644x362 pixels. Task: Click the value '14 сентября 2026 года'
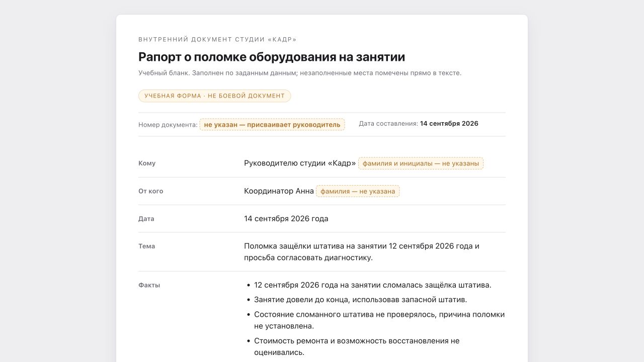(x=286, y=219)
